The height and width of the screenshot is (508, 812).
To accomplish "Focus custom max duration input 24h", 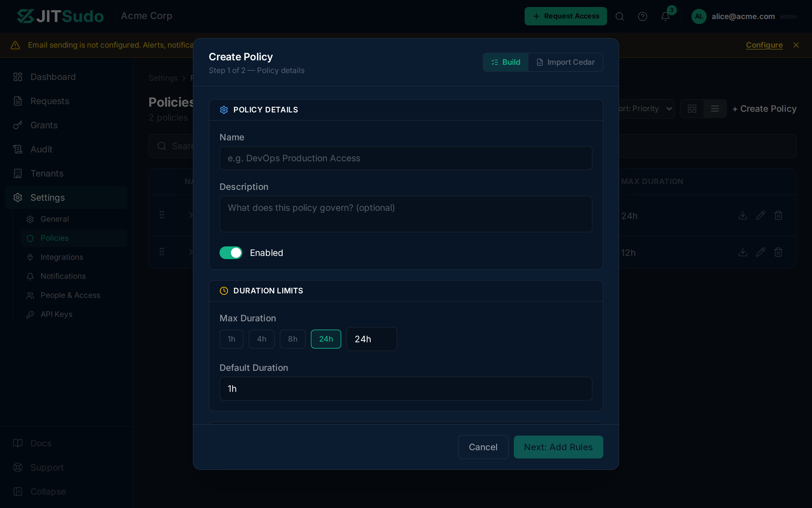I will tap(371, 339).
